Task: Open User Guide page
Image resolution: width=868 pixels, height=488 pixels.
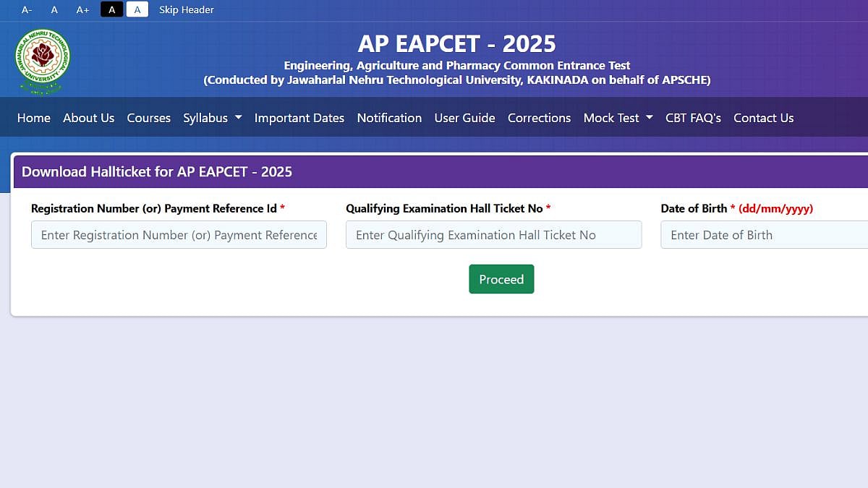Action: pyautogui.click(x=464, y=118)
